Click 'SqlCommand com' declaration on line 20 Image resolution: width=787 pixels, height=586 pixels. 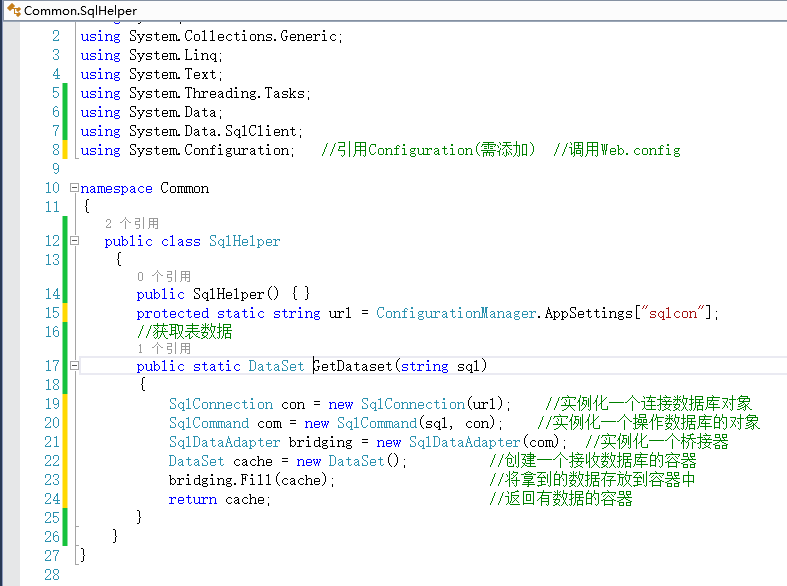(x=225, y=423)
